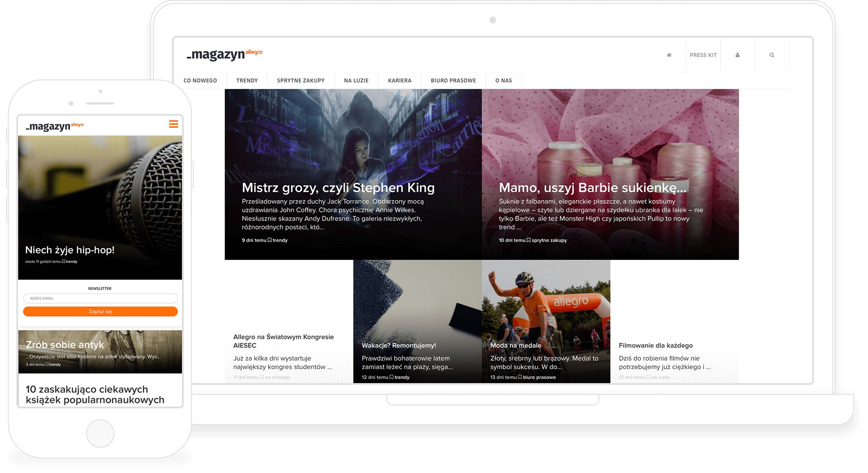Open the PRESS KIT link
Viewport: 868px width, 473px height.
(x=703, y=55)
